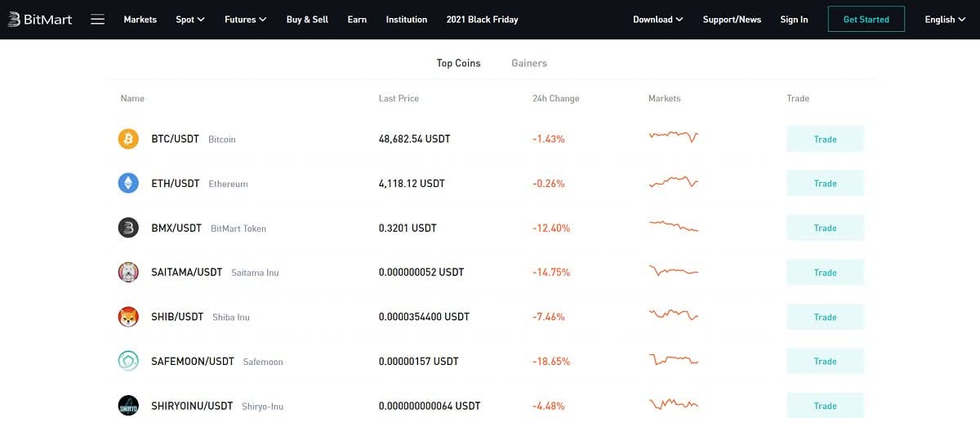The image size is (980, 427).
Task: Open the 2021 Black Friday promotion
Action: point(482,20)
